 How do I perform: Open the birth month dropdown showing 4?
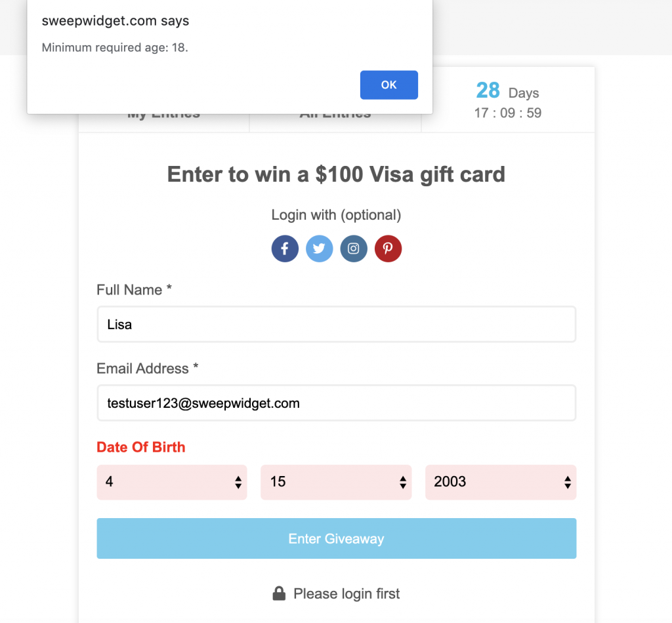click(x=172, y=482)
